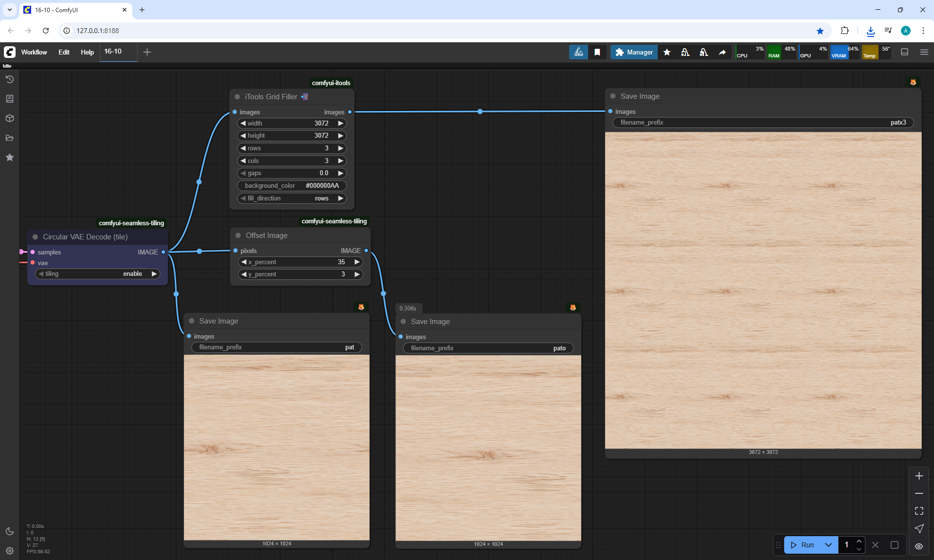
Task: Open queue history sidebar icon
Action: 10,79
